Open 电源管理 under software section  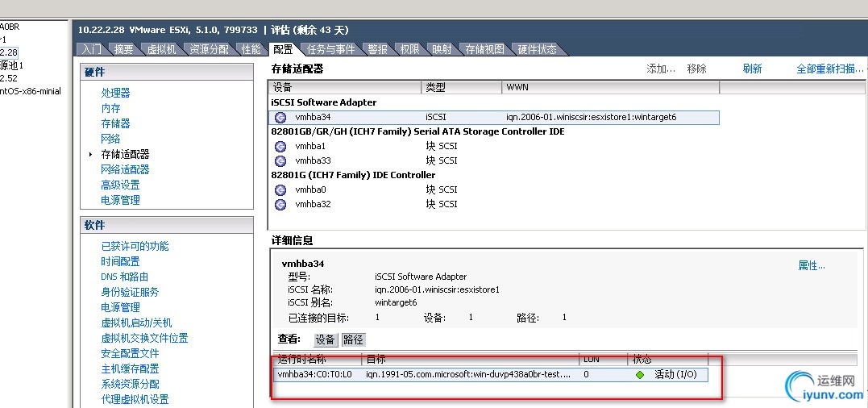120,307
